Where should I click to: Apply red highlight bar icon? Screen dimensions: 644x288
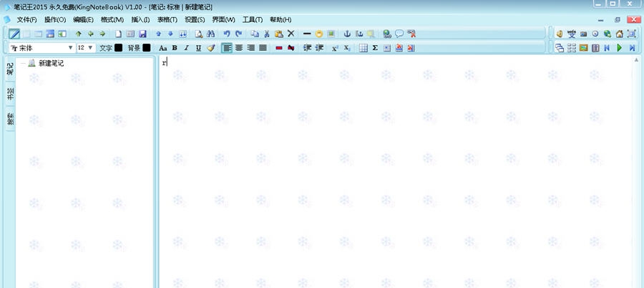coord(279,48)
